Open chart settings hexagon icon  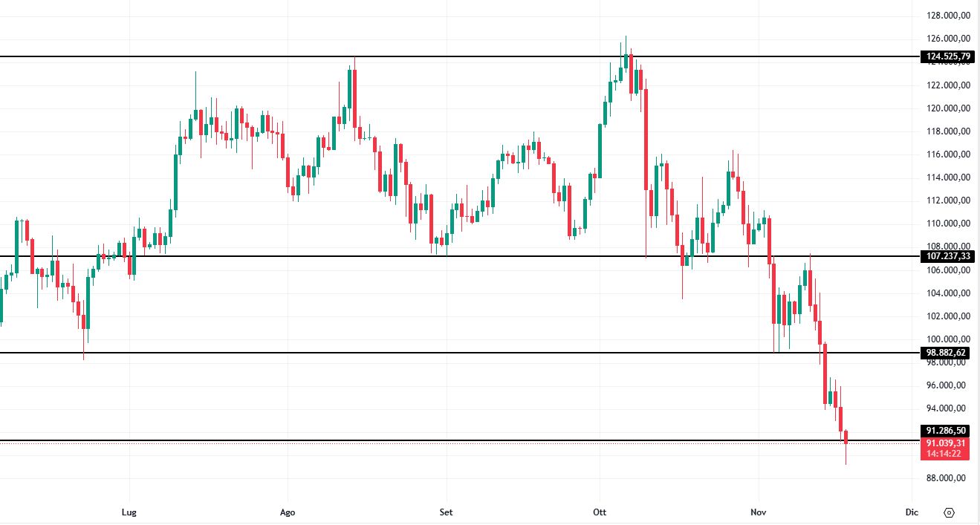949,512
